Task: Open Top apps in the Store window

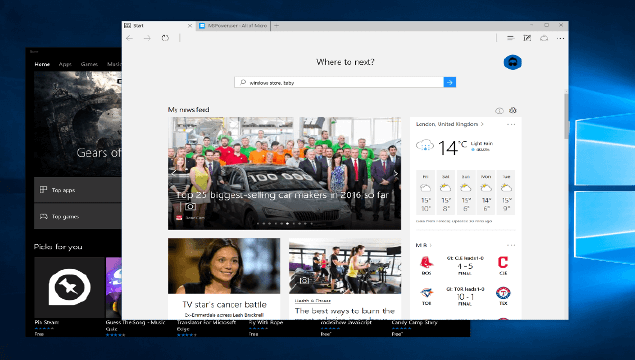Action: pos(78,190)
